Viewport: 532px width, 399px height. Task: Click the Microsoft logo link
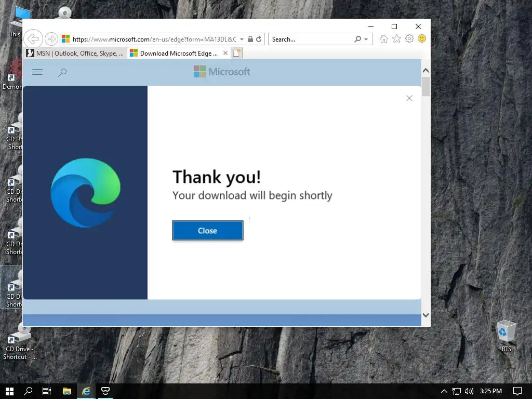221,72
